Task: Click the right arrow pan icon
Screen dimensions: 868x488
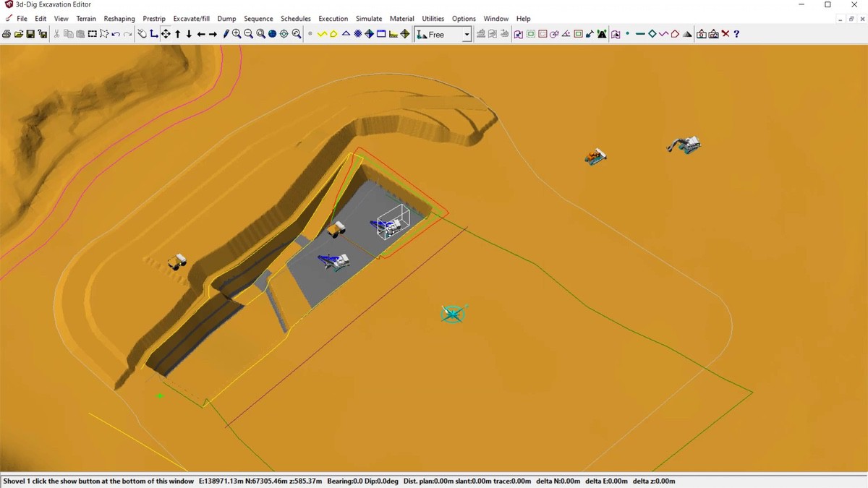Action: click(213, 34)
